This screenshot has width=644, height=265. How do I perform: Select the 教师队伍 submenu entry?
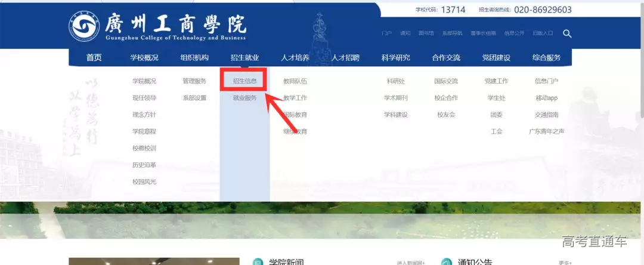tap(295, 81)
